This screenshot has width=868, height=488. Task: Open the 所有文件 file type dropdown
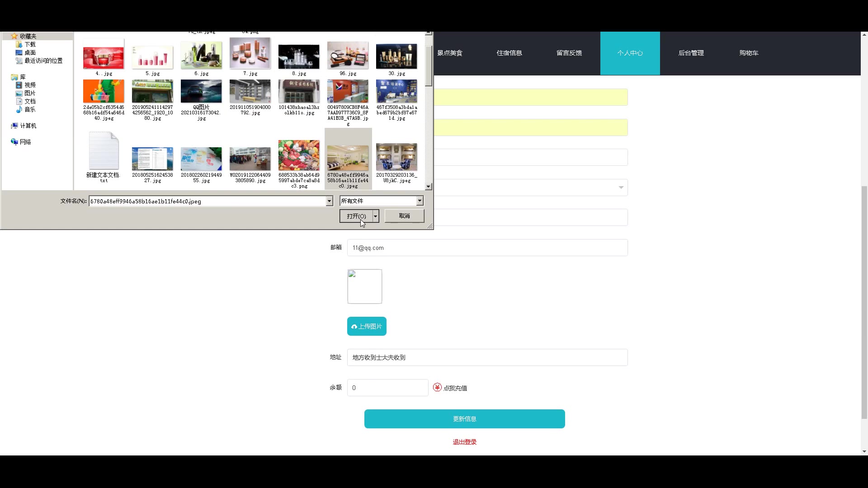click(420, 201)
